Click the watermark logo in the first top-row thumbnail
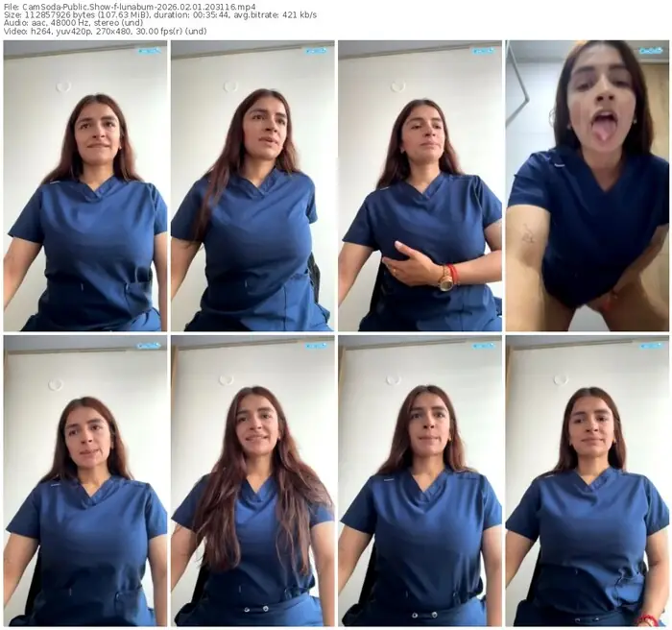Viewport: 672px width, 630px height. pos(148,50)
